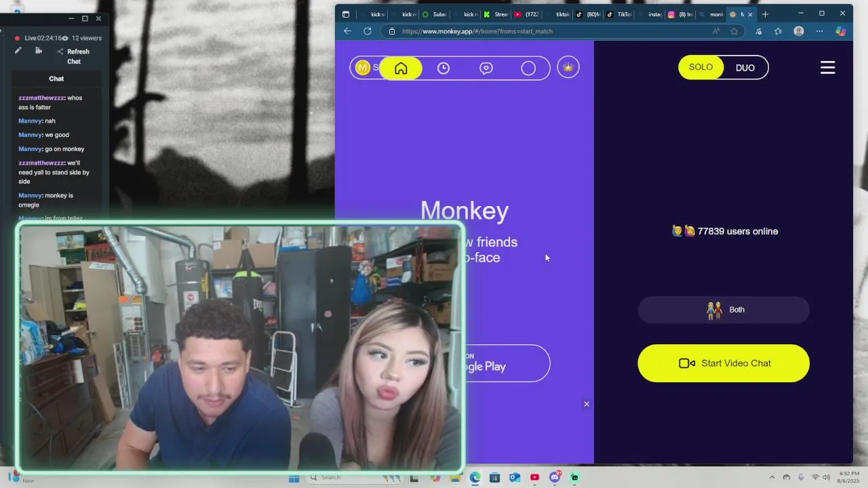
Task: Open the clock showing 6:52 PM
Action: tap(849, 476)
